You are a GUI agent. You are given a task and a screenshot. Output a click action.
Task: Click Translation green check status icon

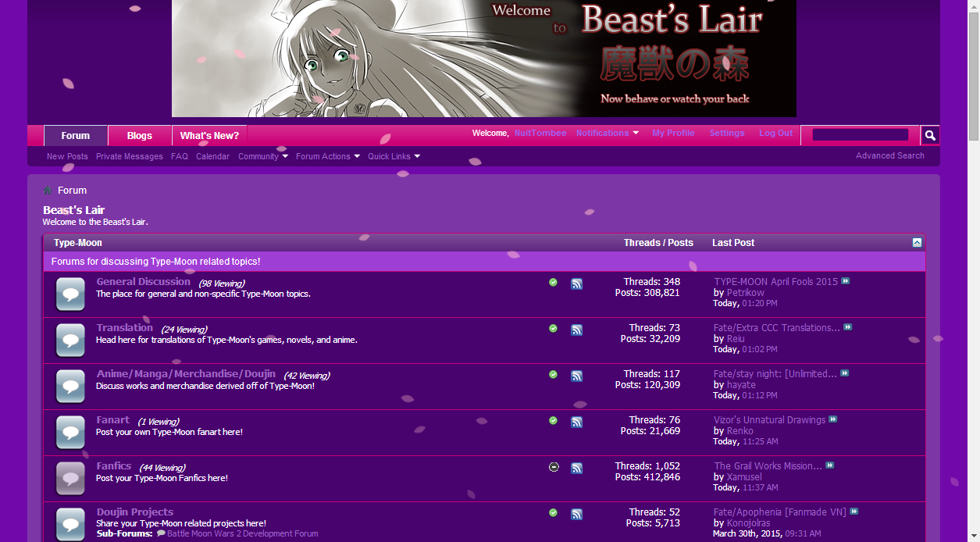coord(554,329)
